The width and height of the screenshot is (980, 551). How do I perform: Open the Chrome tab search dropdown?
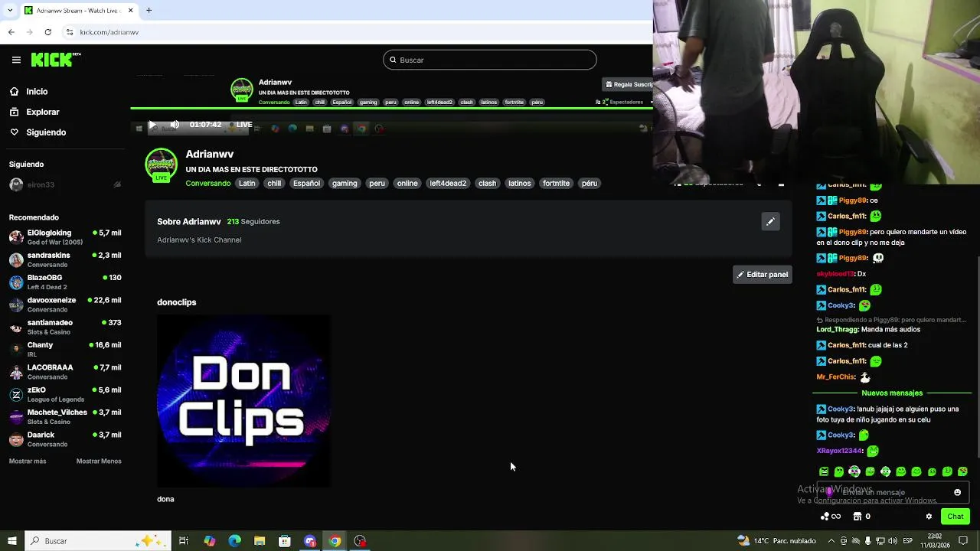click(x=9, y=10)
